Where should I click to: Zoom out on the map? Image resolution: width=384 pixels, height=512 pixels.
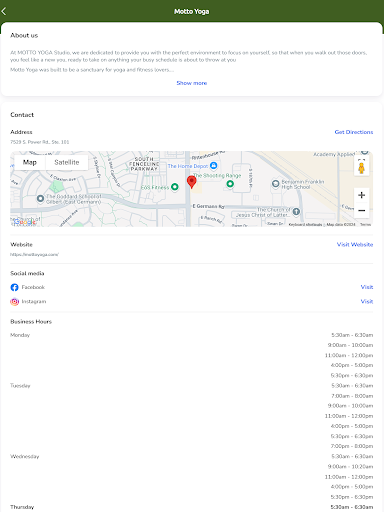361,211
